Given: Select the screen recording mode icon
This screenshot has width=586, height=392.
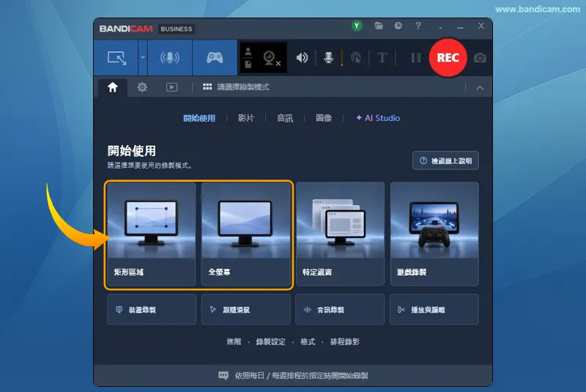Looking at the screenshot, I should pos(116,58).
